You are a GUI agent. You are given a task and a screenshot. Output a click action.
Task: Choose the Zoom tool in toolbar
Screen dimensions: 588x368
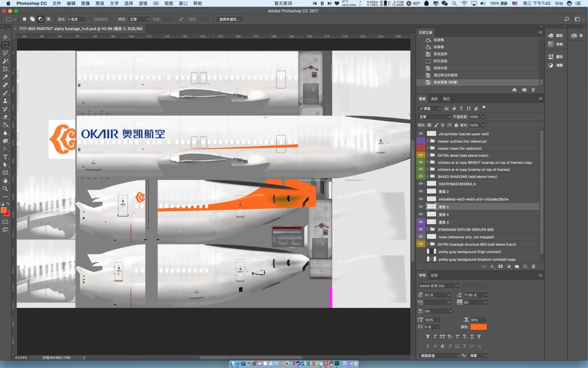pyautogui.click(x=5, y=188)
